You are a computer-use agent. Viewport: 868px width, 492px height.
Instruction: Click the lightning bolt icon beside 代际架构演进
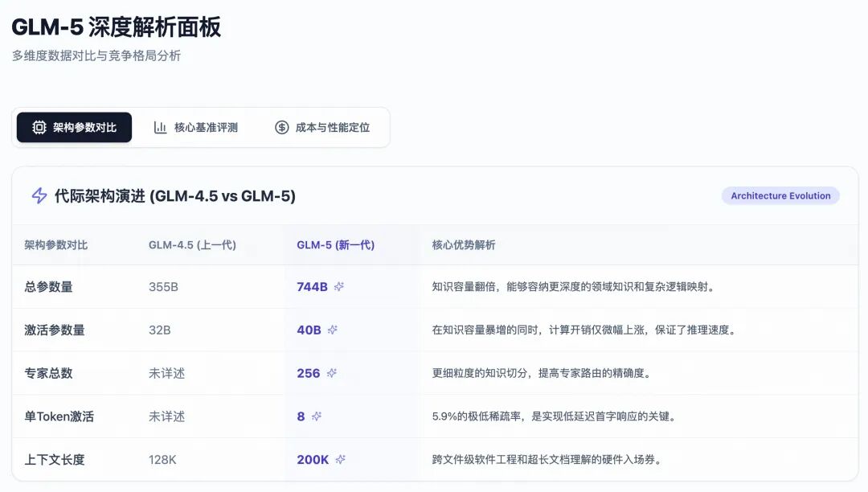(x=39, y=195)
